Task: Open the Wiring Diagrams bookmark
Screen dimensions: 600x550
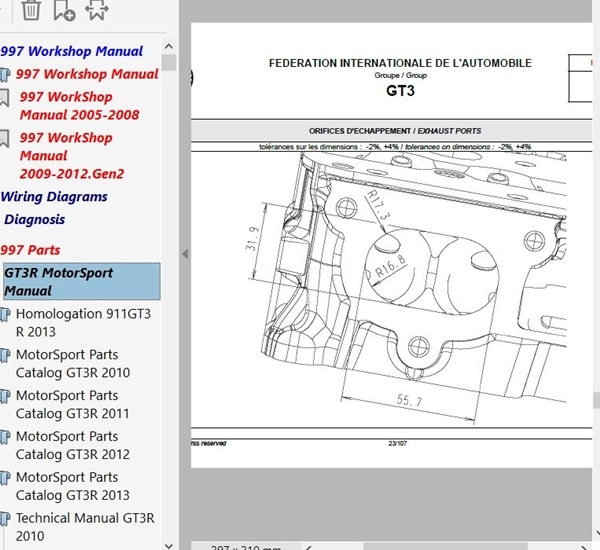Action: point(54,197)
